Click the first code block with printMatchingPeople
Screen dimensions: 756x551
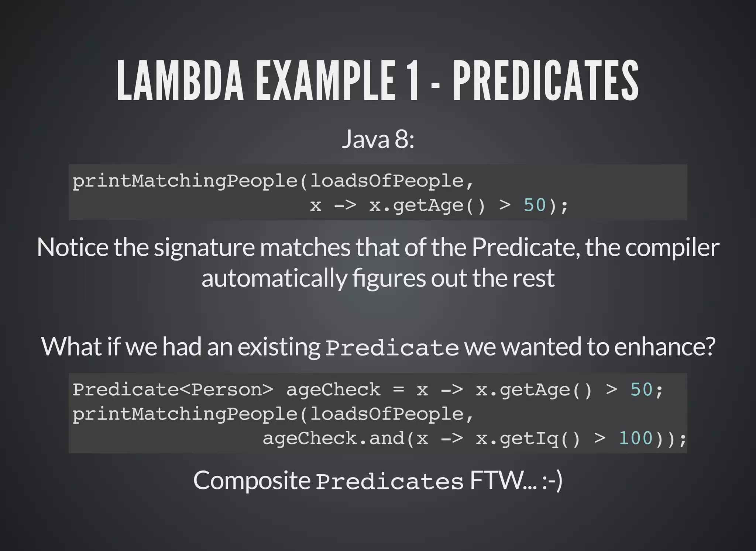tap(378, 192)
